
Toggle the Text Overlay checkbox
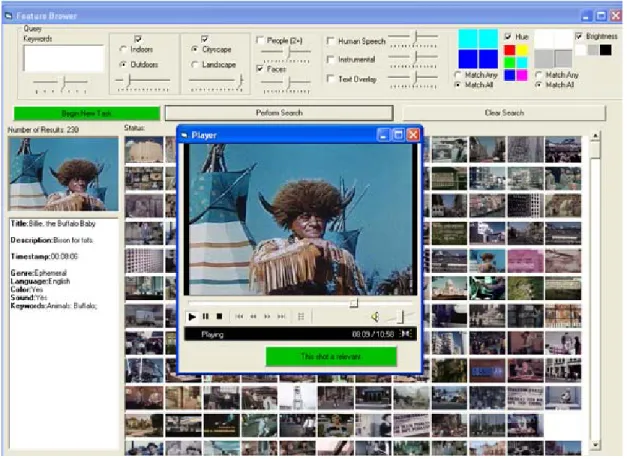click(x=331, y=79)
